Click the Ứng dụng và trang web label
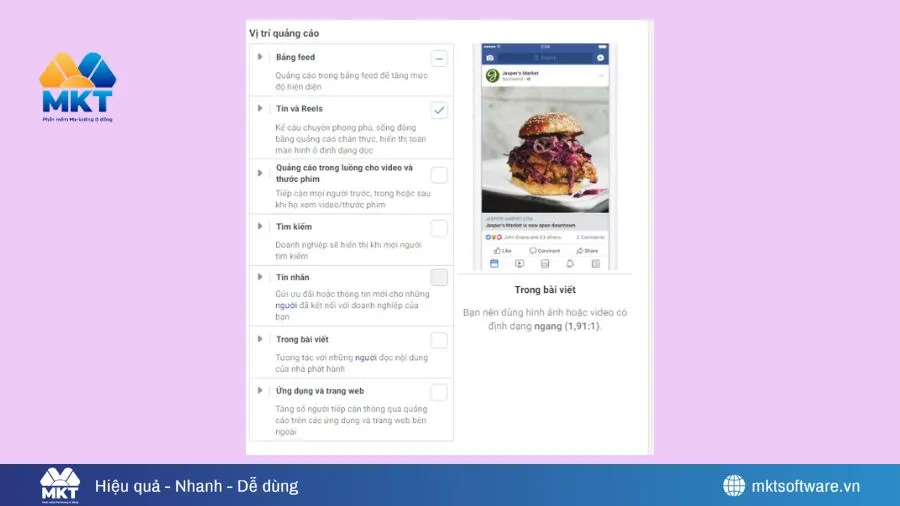The width and height of the screenshot is (900, 506). point(320,391)
